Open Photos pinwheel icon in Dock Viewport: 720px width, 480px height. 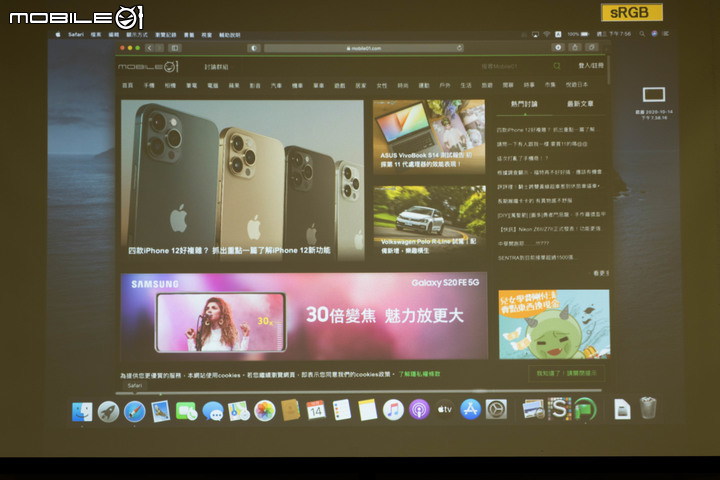pos(264,411)
